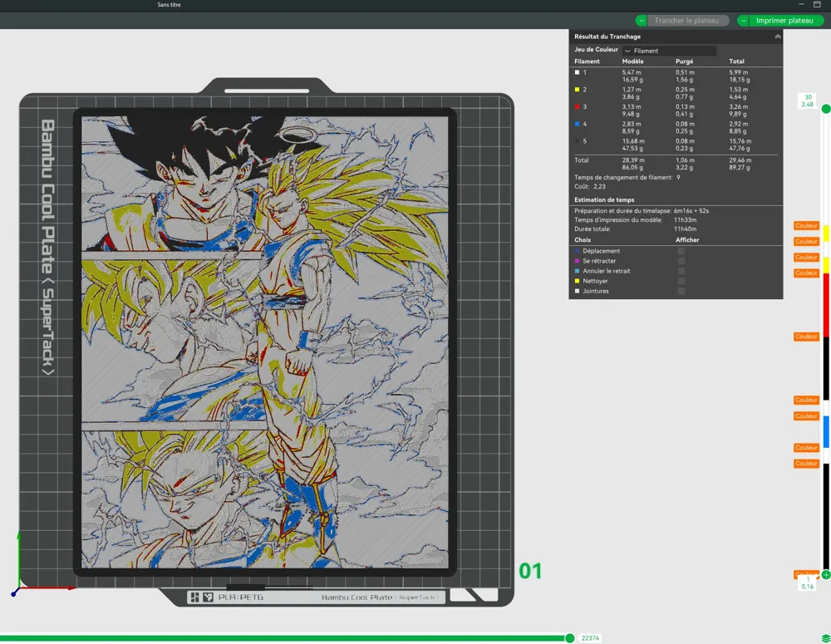This screenshot has height=644, width=831.
Task: Click the blue swatch of filament 4
Action: pos(578,124)
